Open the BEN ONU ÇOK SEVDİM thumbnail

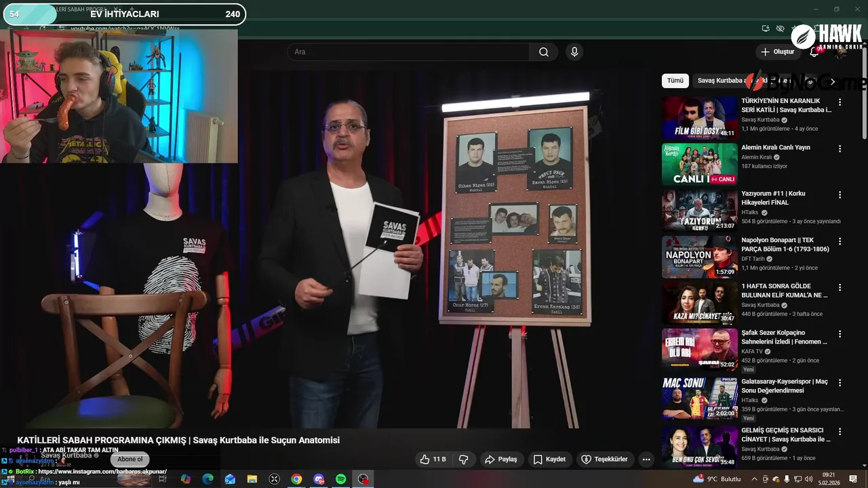click(x=699, y=447)
